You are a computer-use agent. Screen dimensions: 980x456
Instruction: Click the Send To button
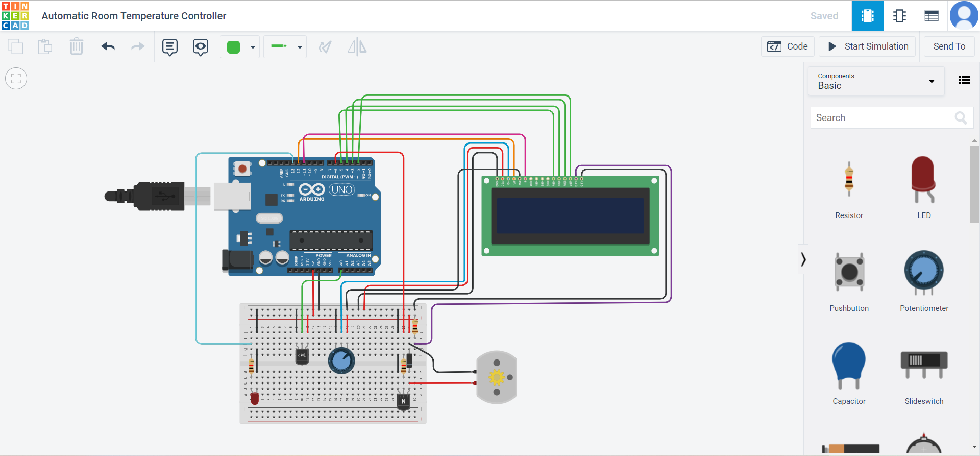(949, 46)
